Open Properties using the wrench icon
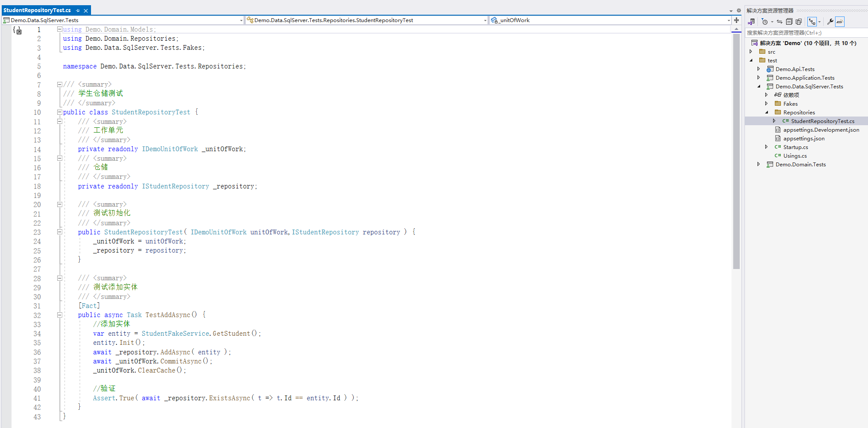Image resolution: width=868 pixels, height=428 pixels. (830, 22)
